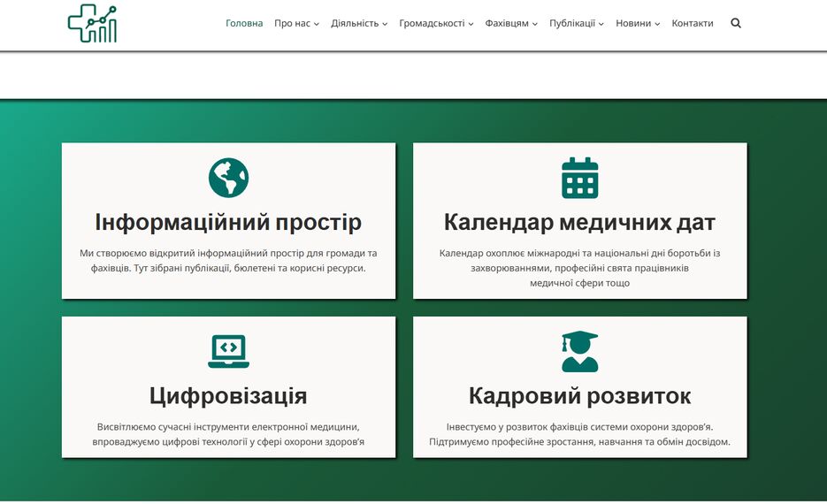Click the calendar icon on Календар медичних дат card
The height and width of the screenshot is (504, 827).
pyautogui.click(x=579, y=178)
